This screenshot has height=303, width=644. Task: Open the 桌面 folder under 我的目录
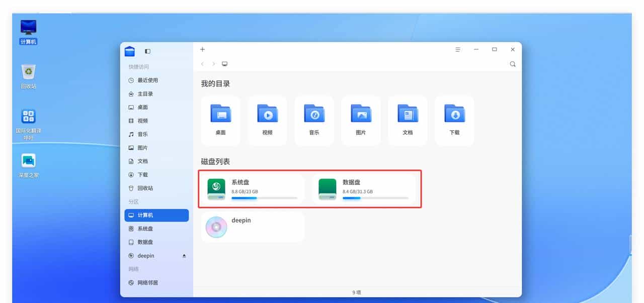220,114
